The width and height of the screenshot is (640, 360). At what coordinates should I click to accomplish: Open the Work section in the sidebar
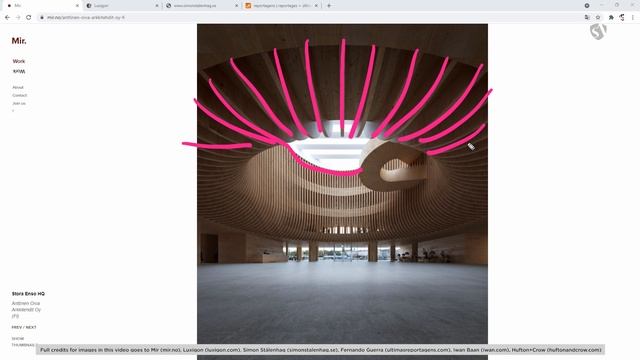[19, 61]
